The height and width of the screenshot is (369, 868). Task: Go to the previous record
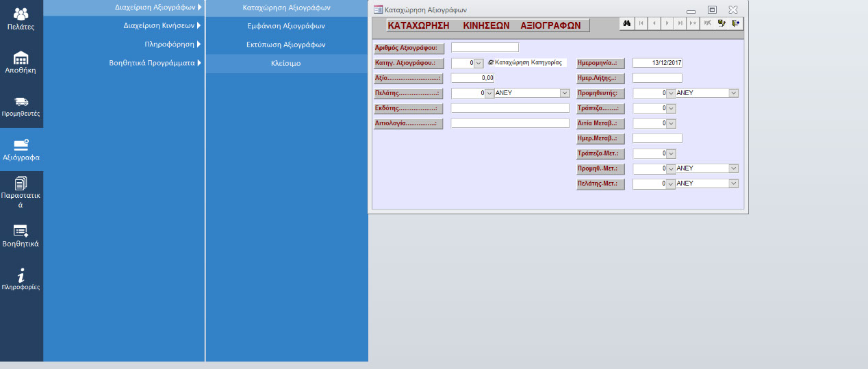click(654, 23)
